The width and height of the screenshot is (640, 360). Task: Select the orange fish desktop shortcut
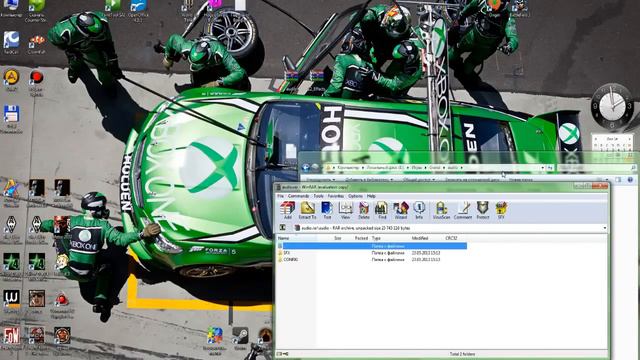pos(37,44)
